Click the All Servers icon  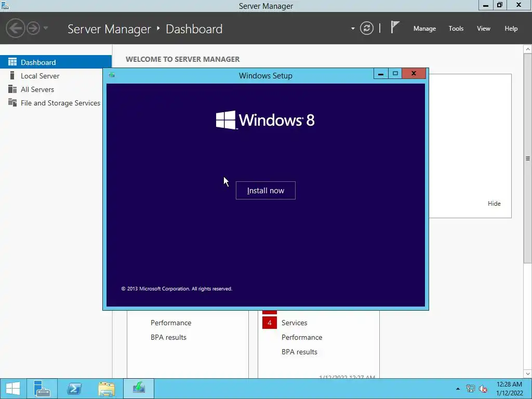(12, 89)
